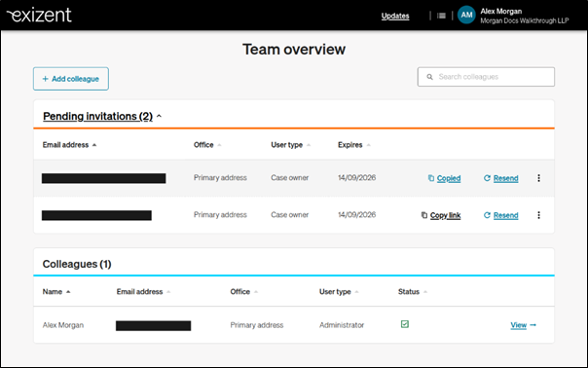Click Copy link in second invitation row
588x368 pixels.
click(x=445, y=215)
